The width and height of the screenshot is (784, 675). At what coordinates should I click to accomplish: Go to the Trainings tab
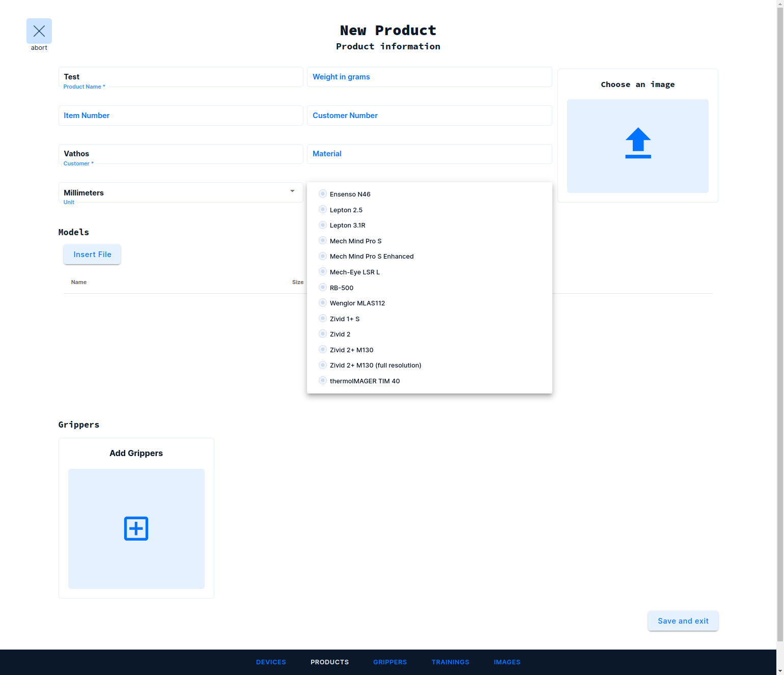(450, 662)
